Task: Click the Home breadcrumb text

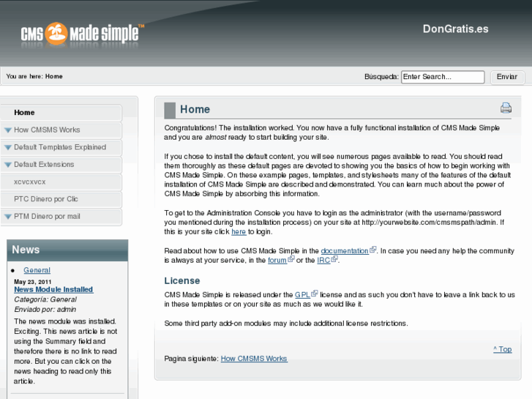Action: [x=54, y=76]
